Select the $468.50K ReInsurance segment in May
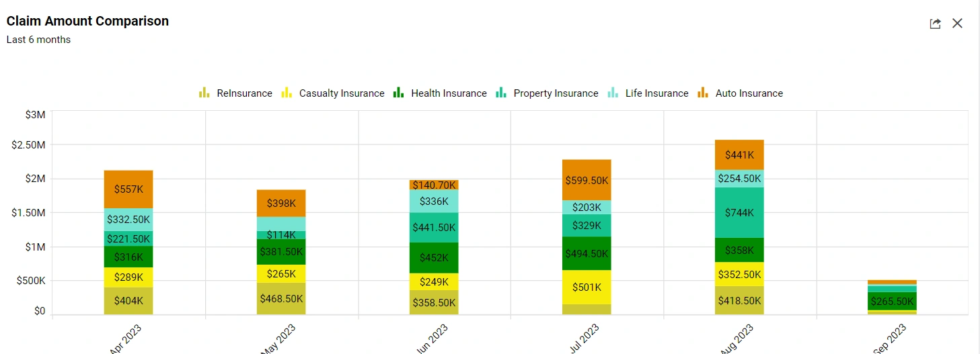This screenshot has height=354, width=980. (x=281, y=299)
